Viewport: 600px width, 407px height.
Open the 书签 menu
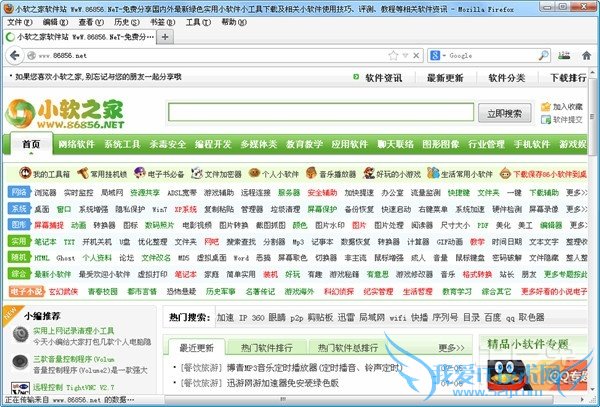162,22
